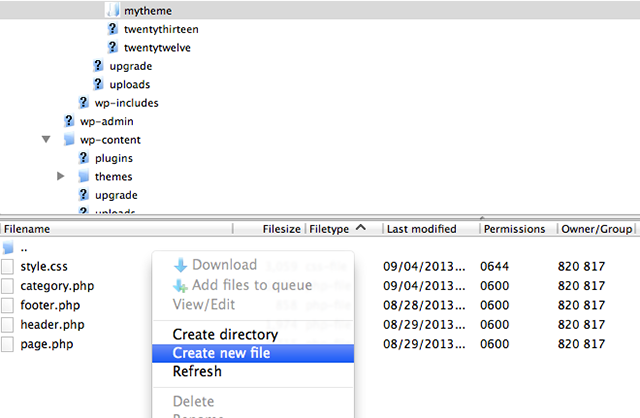This screenshot has height=418, width=640.
Task: Choose Download from the context menu
Action: click(x=253, y=265)
